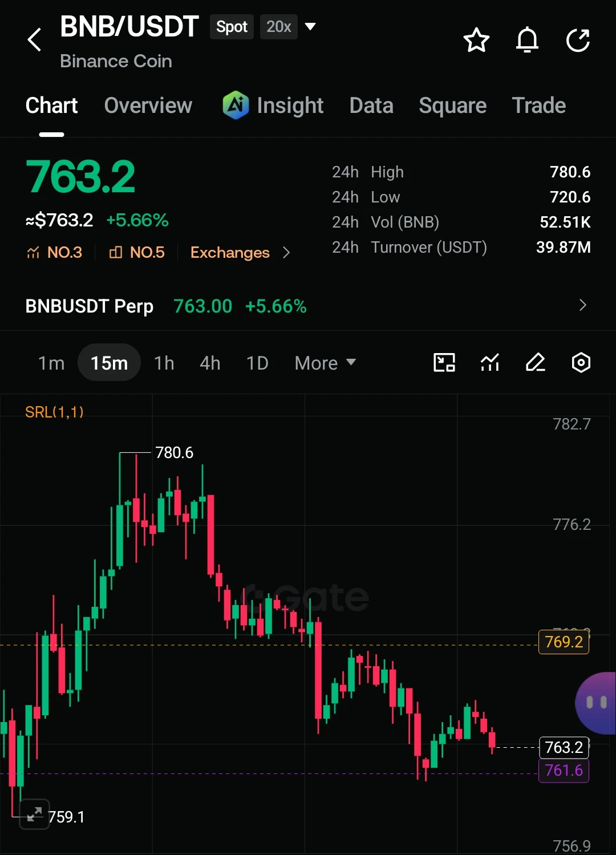The image size is (616, 855).
Task: Tap the Spot market badge
Action: tap(232, 27)
